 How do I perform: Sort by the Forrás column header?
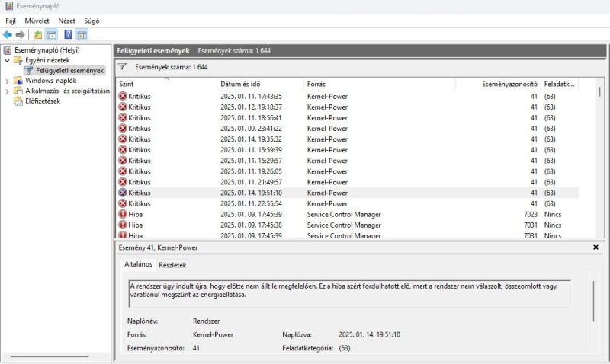[x=379, y=84]
